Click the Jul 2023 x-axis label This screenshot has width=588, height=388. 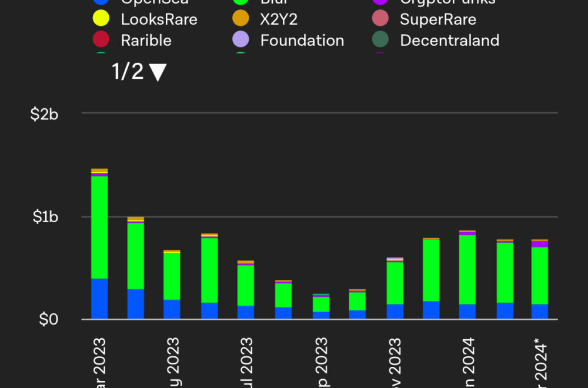click(246, 363)
